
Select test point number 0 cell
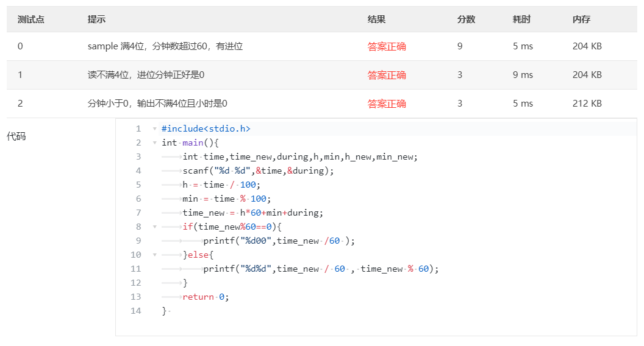[x=20, y=46]
